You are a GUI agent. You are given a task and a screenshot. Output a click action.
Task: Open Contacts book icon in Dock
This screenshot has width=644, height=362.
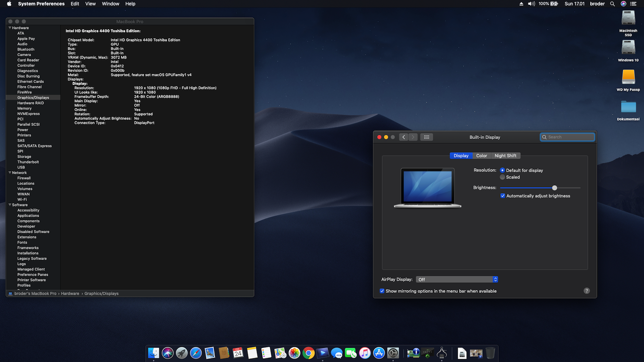click(x=224, y=353)
